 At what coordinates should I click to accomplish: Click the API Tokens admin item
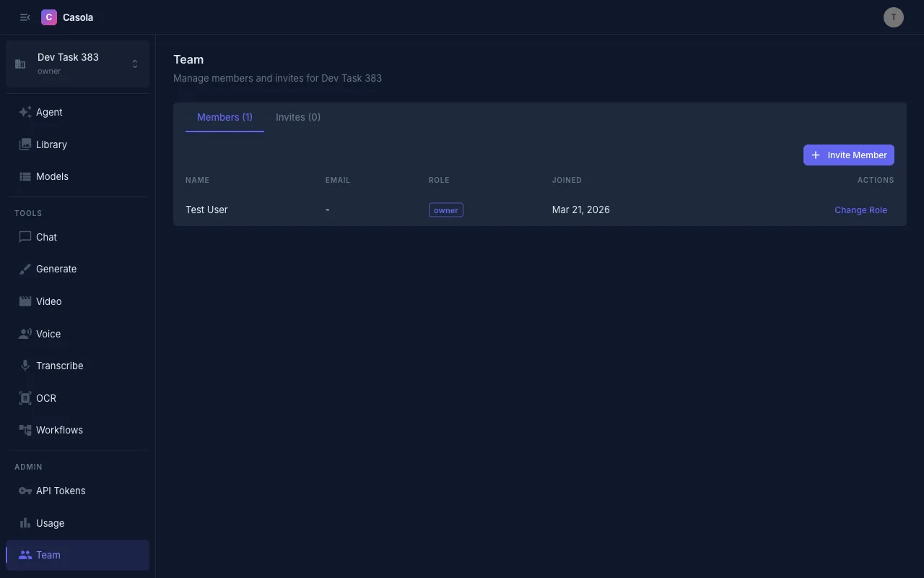click(61, 491)
